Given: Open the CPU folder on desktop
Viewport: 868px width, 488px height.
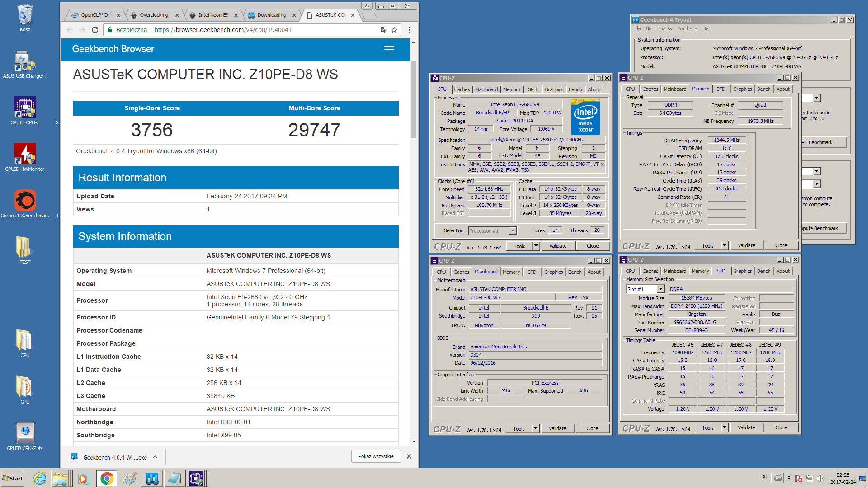Looking at the screenshot, I should pos(25,344).
